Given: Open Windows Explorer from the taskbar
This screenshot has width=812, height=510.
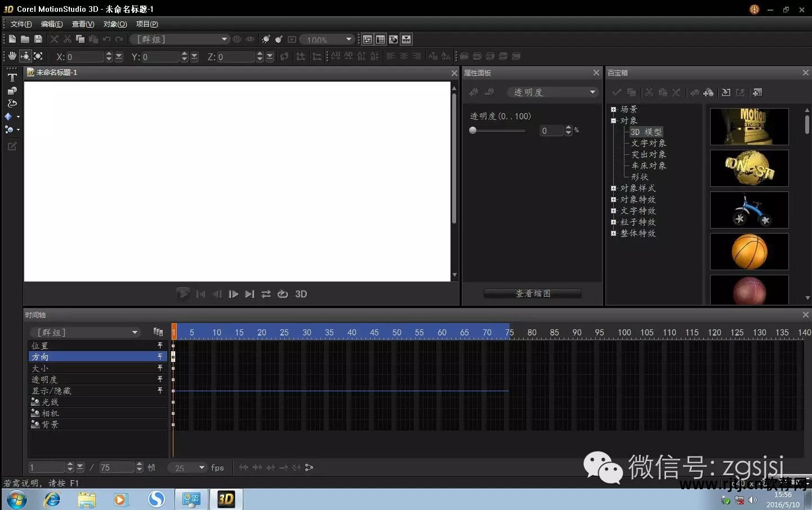Looking at the screenshot, I should pos(87,499).
